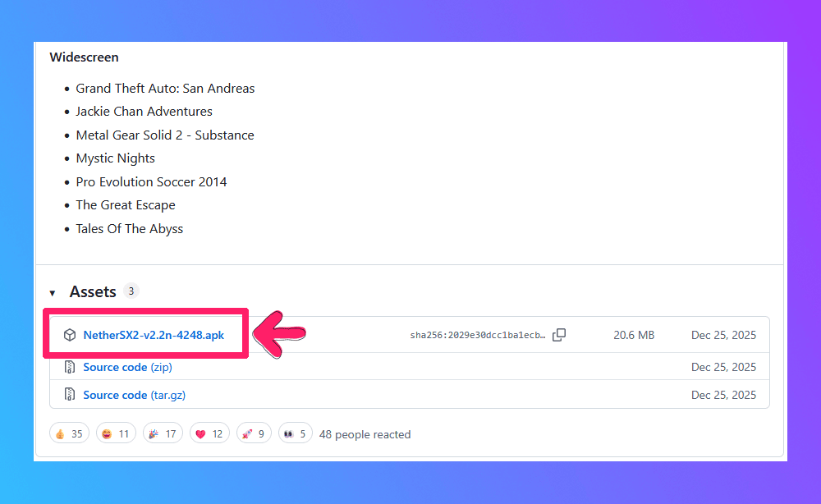Image resolution: width=821 pixels, height=504 pixels.
Task: Collapse the Assets section using the triangle
Action: pos(53,293)
